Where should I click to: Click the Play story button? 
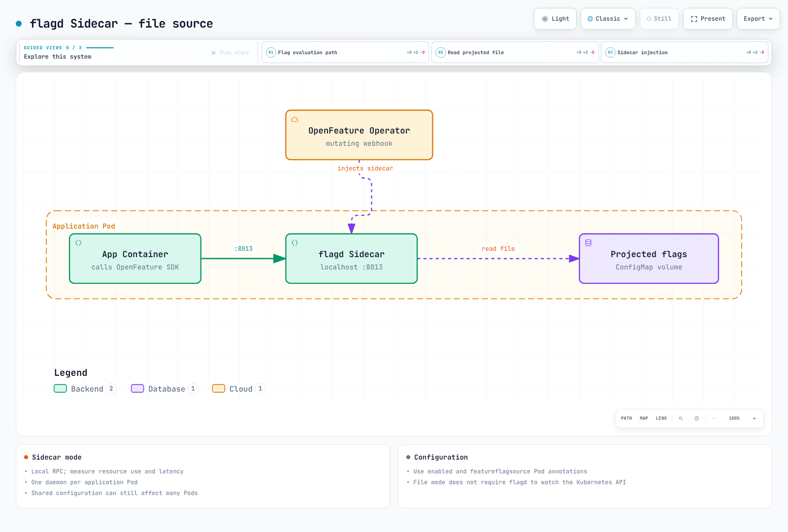pos(230,53)
